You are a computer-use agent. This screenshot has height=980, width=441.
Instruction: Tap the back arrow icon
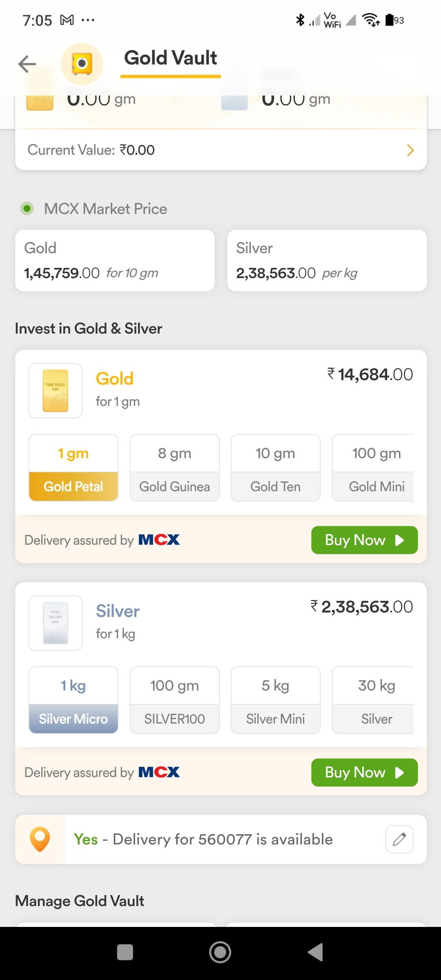(x=27, y=64)
